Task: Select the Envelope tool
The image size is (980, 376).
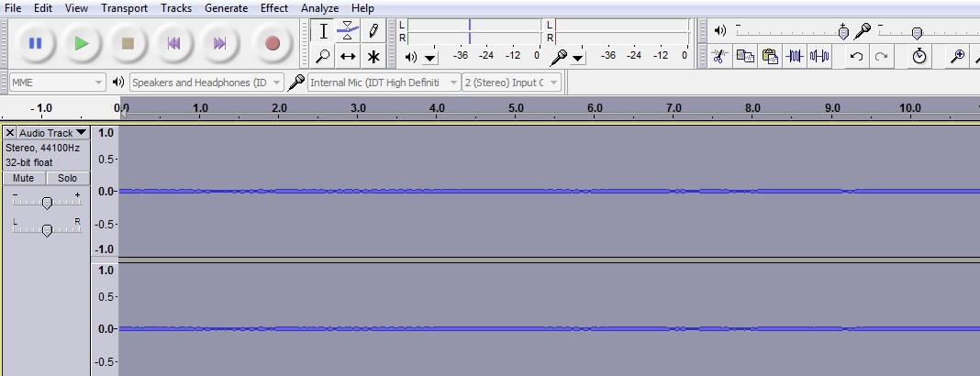Action: click(348, 30)
